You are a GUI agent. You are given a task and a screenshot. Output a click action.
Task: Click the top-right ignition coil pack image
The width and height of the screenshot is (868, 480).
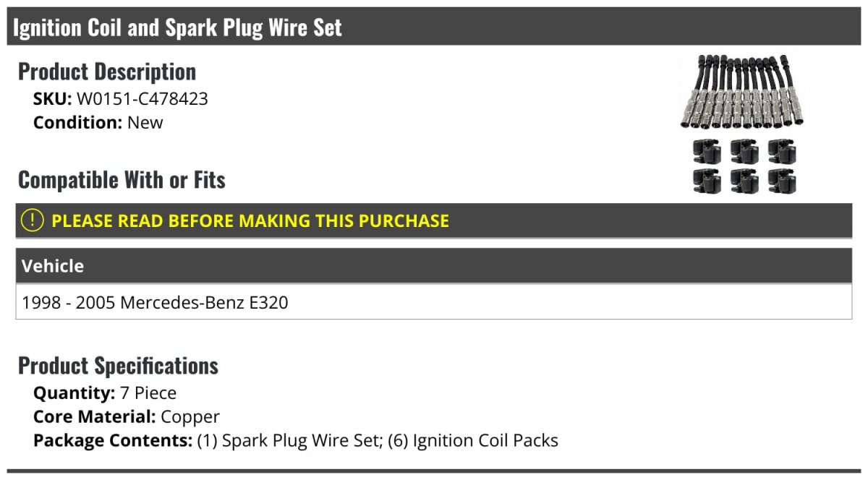[782, 151]
